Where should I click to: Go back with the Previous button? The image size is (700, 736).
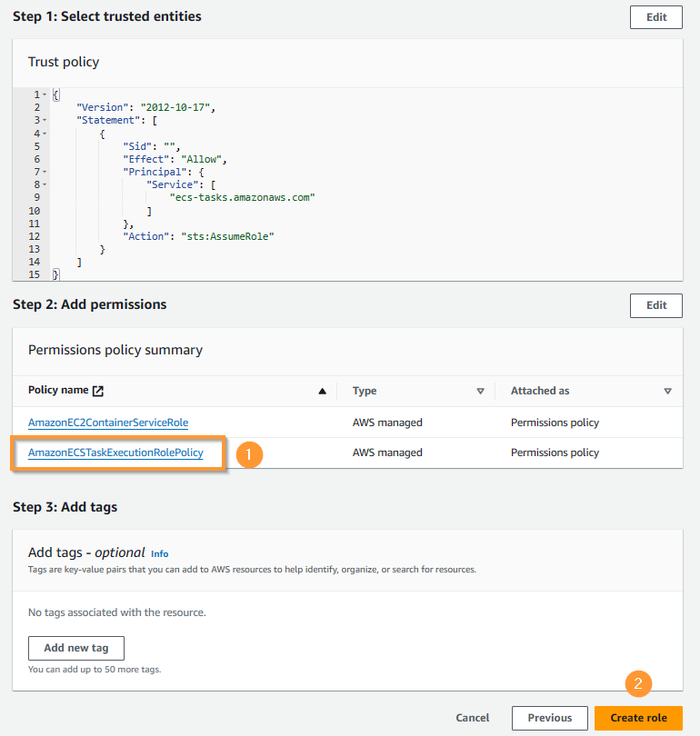click(x=550, y=718)
